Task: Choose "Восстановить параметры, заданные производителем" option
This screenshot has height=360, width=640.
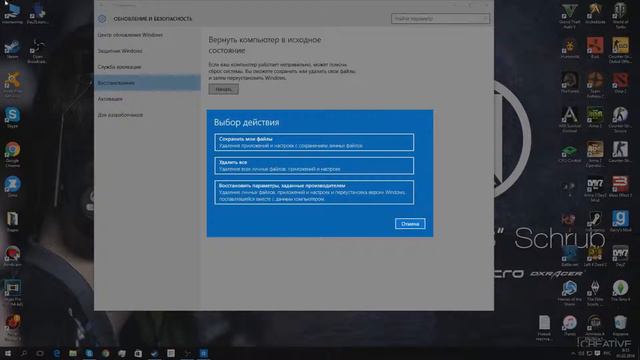Action: 314,192
